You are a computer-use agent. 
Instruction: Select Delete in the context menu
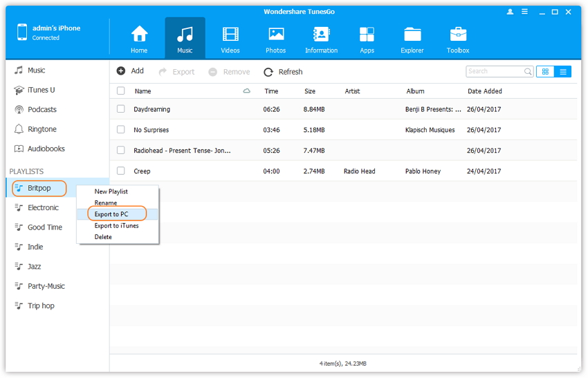click(x=103, y=237)
